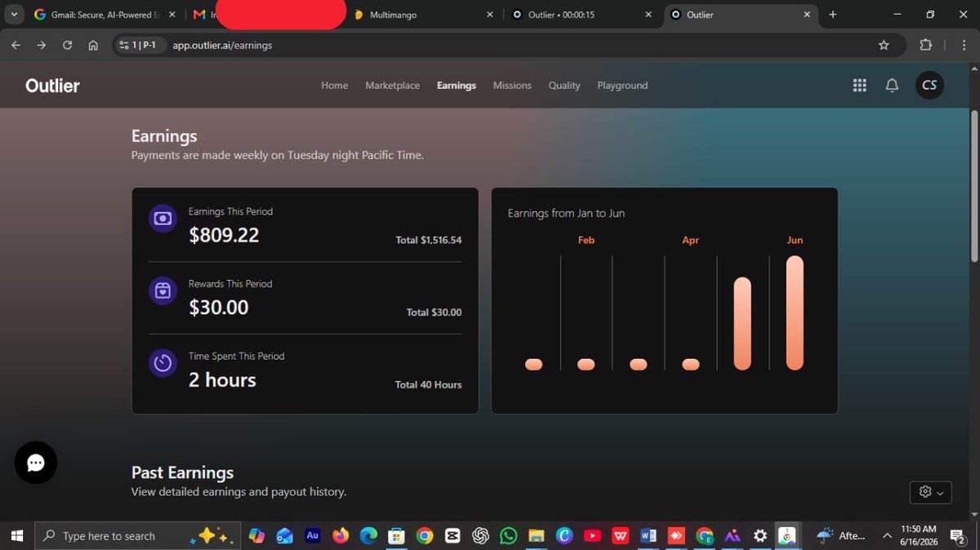Viewport: 980px width, 550px height.
Task: Open a new browser tab
Action: [x=833, y=15]
